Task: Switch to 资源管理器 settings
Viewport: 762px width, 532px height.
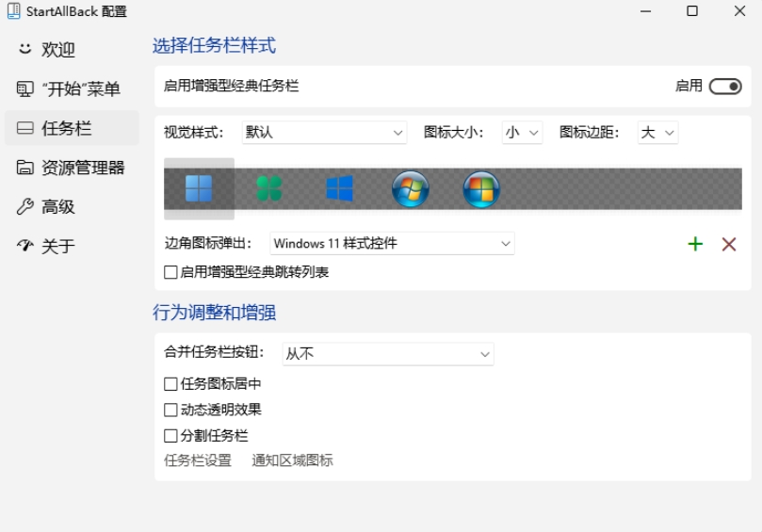Action: point(72,167)
